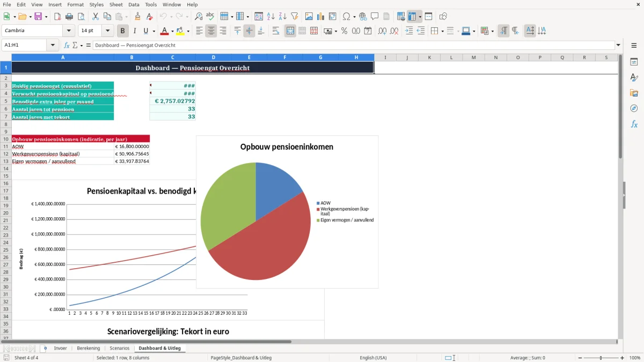Increase indent icon
This screenshot has width=644, height=362.
409,31
